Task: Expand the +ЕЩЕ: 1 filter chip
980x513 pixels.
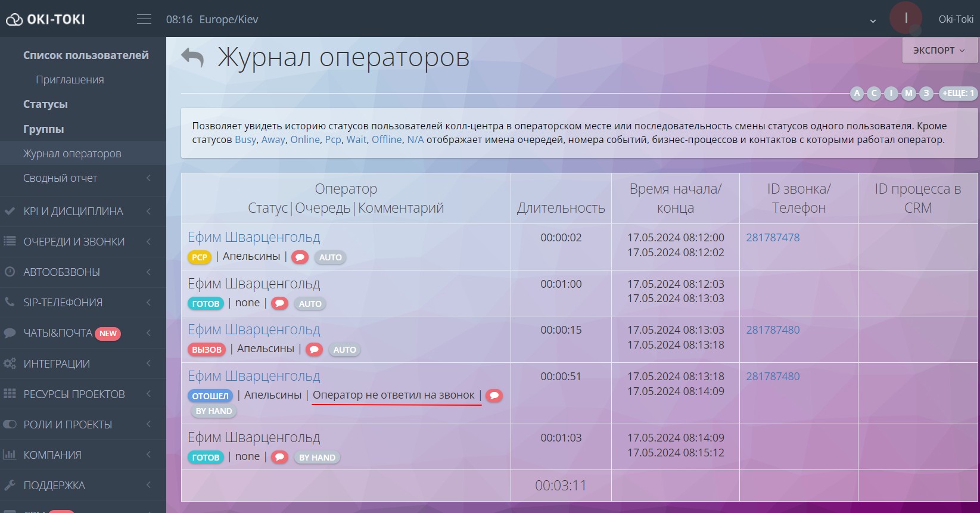Action: tap(958, 93)
